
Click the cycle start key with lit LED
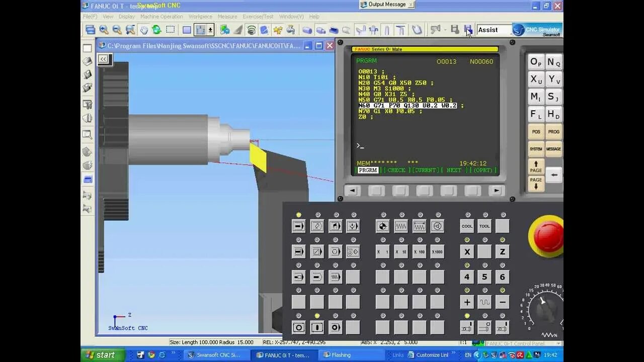tap(317, 327)
